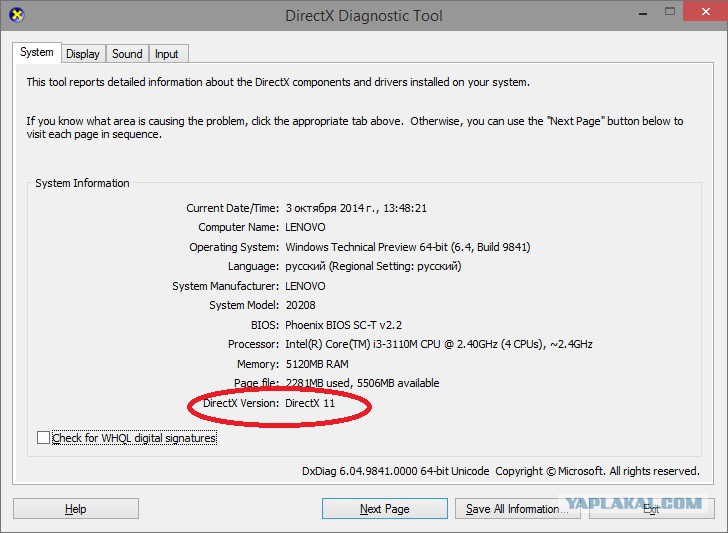Click the 'DirectX Diagnostic Tool' window title
This screenshot has width=728, height=533.
point(364,16)
